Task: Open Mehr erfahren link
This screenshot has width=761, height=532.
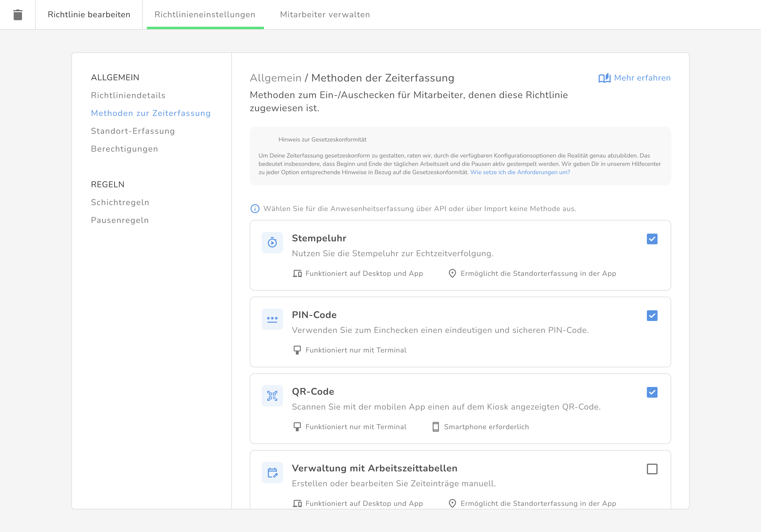Action: [x=642, y=78]
